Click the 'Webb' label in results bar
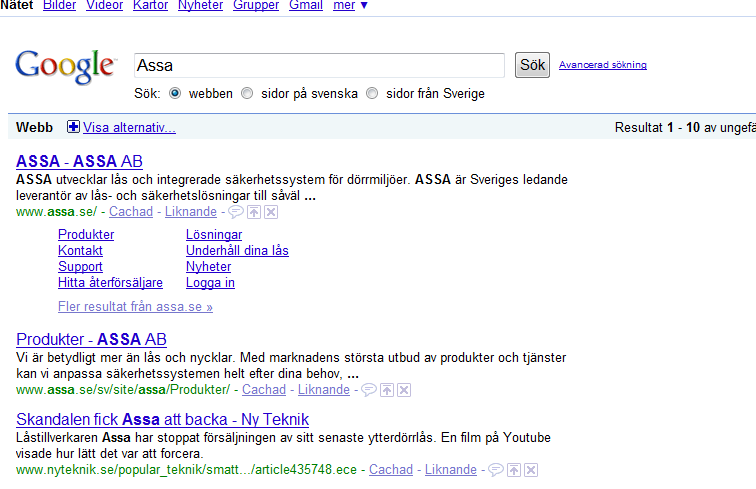The width and height of the screenshot is (756, 489). (x=34, y=127)
